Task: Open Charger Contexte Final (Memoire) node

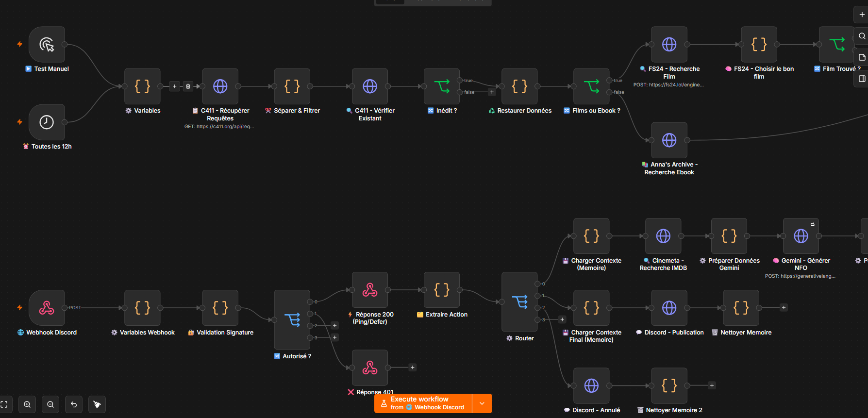Action: 591,308
